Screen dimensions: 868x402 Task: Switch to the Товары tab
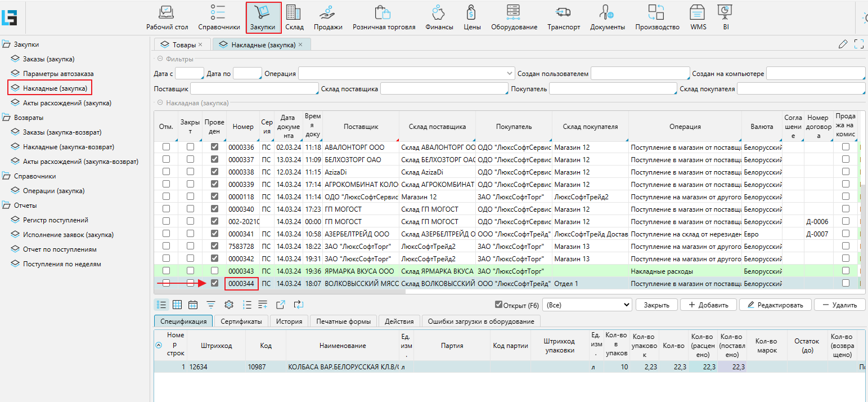[x=181, y=44]
